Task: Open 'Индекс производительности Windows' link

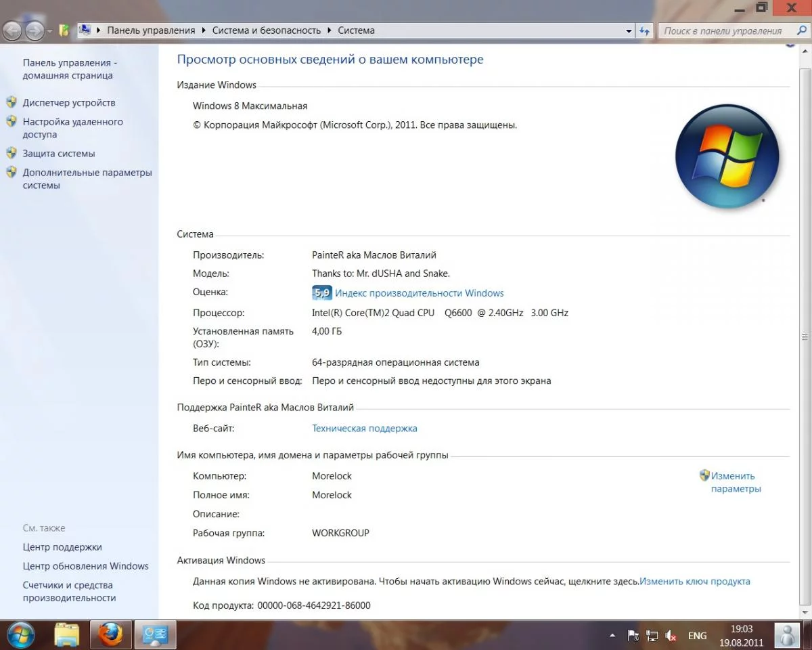Action: [420, 293]
